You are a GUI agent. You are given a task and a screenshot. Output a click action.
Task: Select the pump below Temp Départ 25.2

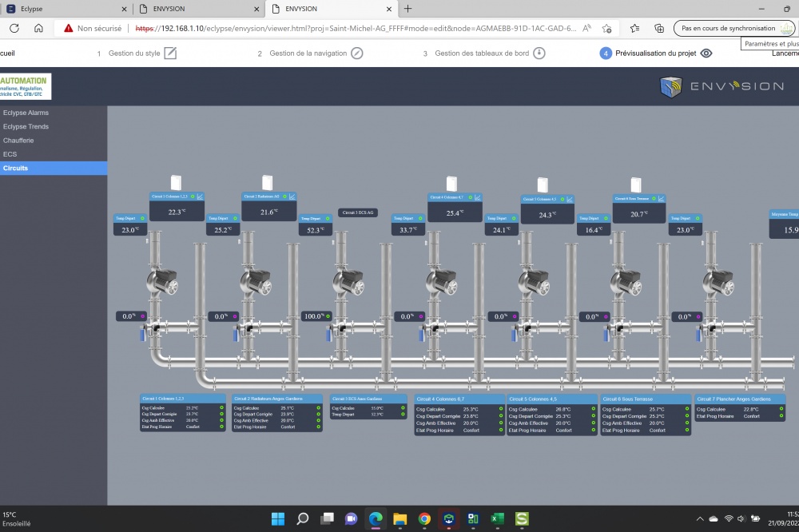256,282
